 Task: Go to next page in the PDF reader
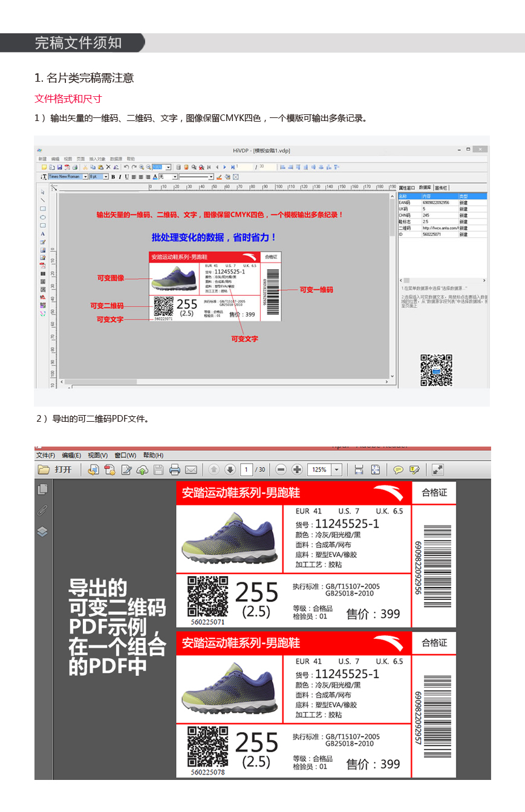point(230,470)
